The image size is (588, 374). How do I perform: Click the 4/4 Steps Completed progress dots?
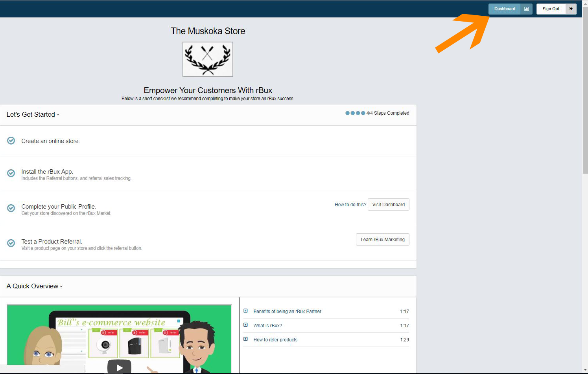point(355,113)
